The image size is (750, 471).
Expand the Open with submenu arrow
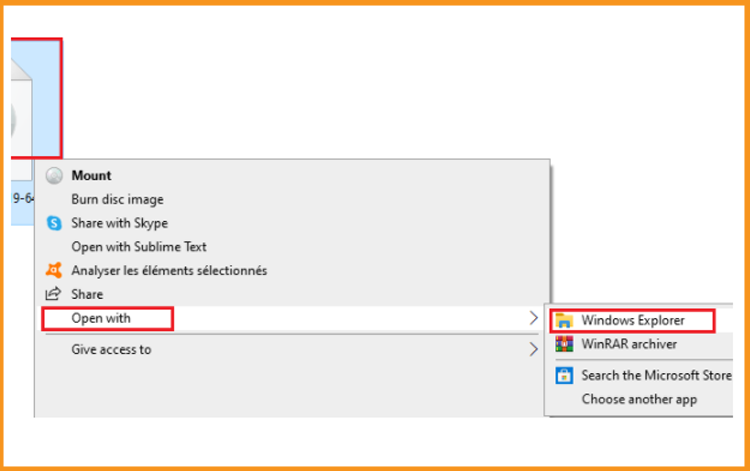[x=534, y=318]
